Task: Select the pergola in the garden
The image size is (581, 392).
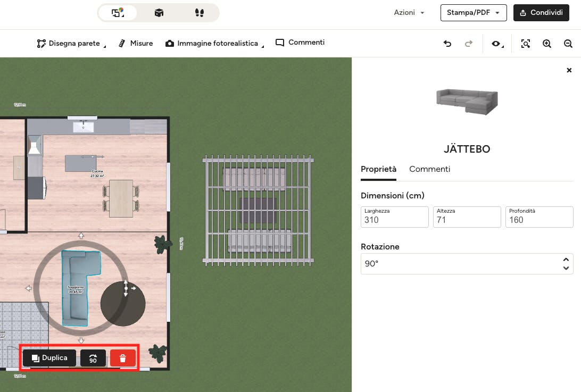Action: [x=258, y=211]
